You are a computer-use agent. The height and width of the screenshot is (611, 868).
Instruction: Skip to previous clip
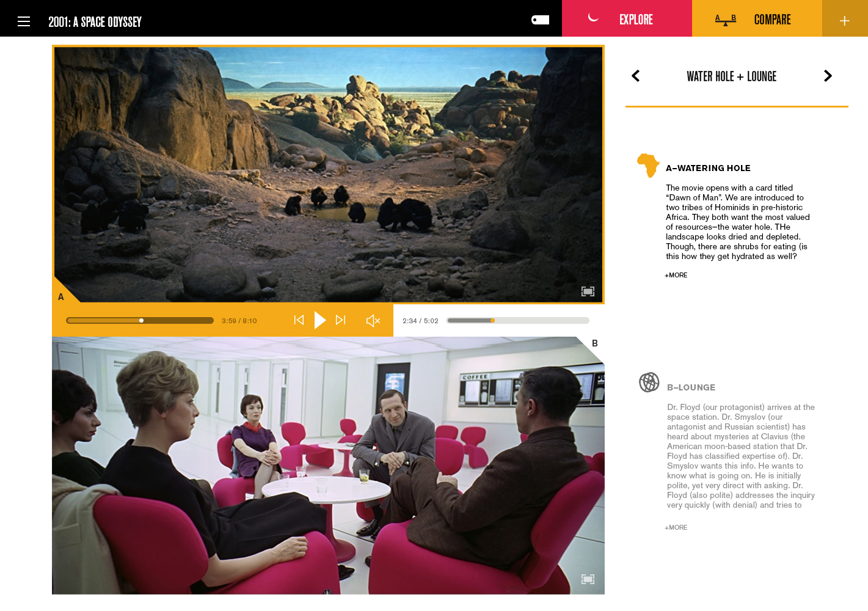(299, 320)
